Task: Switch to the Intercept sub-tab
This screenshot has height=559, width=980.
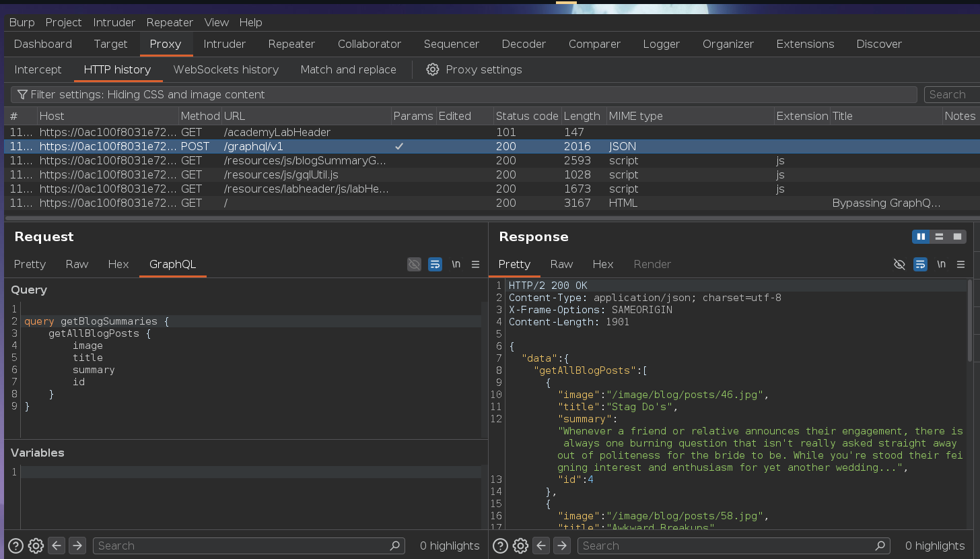Action: click(x=38, y=69)
